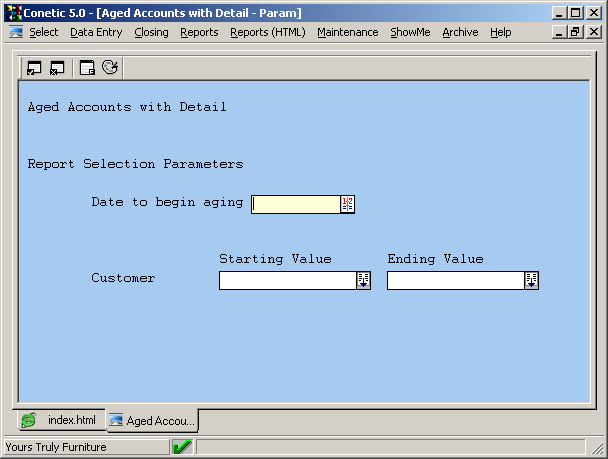Open the date picker beside Date to begin aging
The height and width of the screenshot is (459, 608).
[348, 204]
